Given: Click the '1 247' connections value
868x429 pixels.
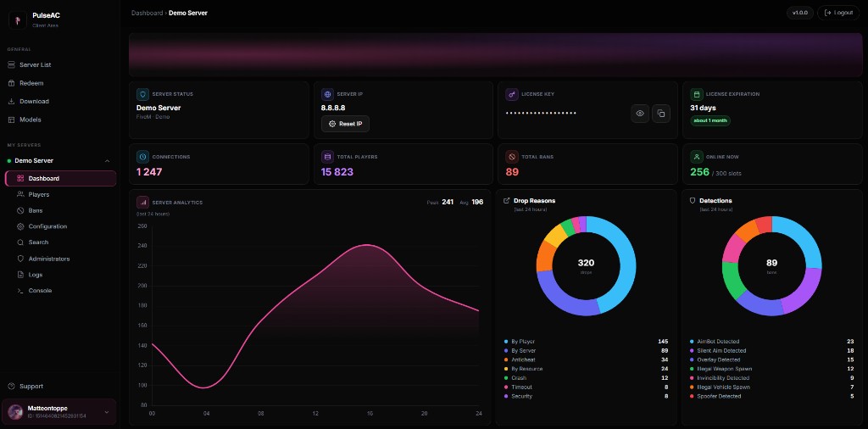Looking at the screenshot, I should pos(149,172).
